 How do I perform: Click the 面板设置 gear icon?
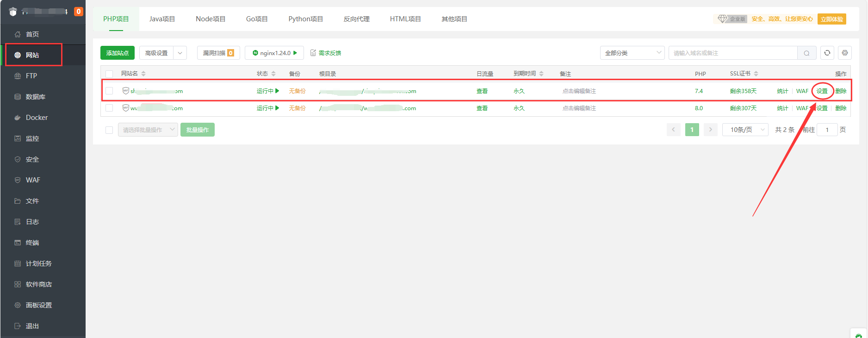coord(18,305)
